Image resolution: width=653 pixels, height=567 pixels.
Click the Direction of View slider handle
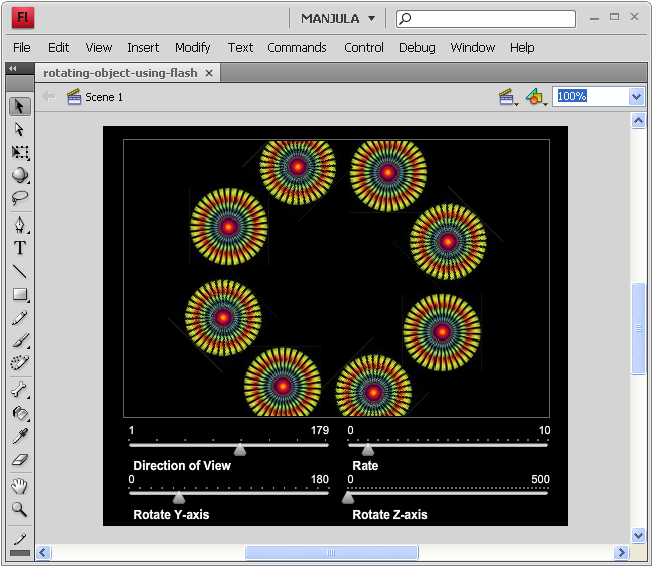pos(239,450)
